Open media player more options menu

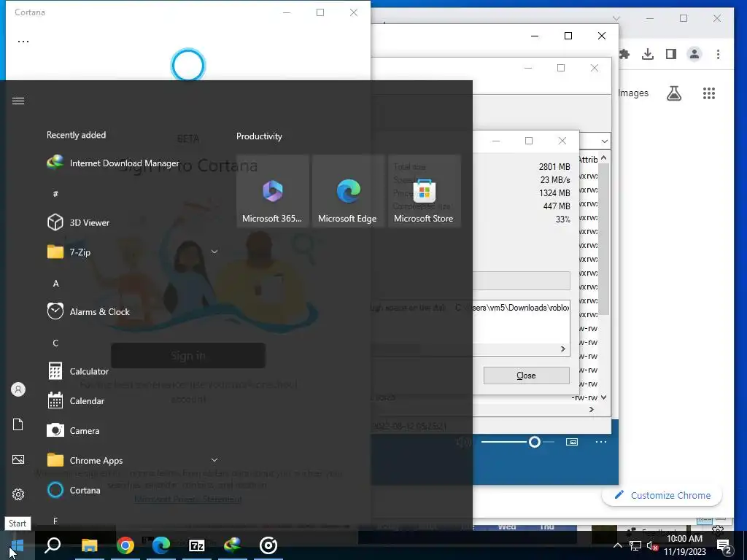[601, 442]
